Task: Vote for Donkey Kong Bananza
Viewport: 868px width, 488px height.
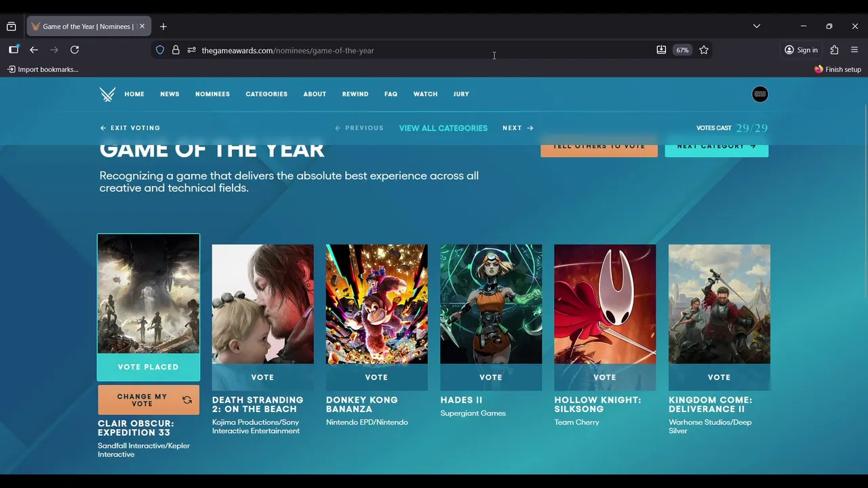Action: tap(376, 378)
